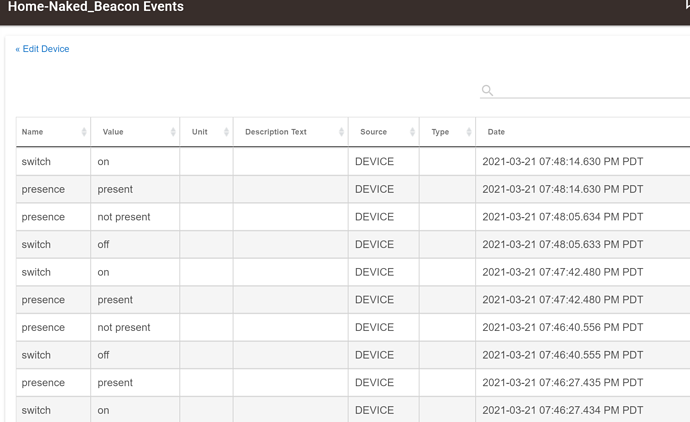Select the 07:48:05.634 PM date cell
The width and height of the screenshot is (690, 422).
(562, 217)
